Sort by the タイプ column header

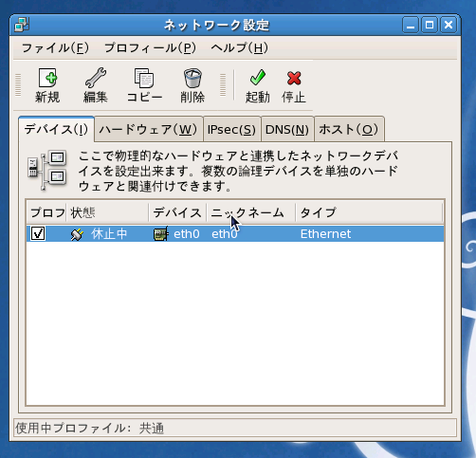tap(369, 212)
